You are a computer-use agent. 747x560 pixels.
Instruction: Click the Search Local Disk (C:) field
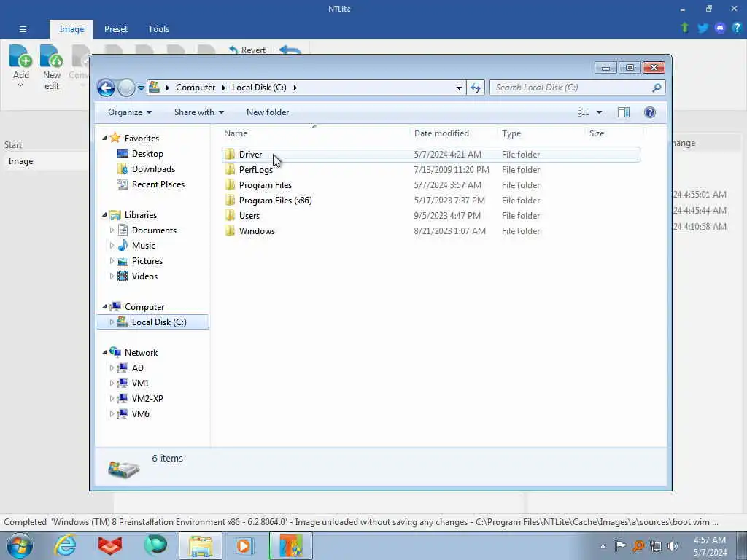(572, 87)
